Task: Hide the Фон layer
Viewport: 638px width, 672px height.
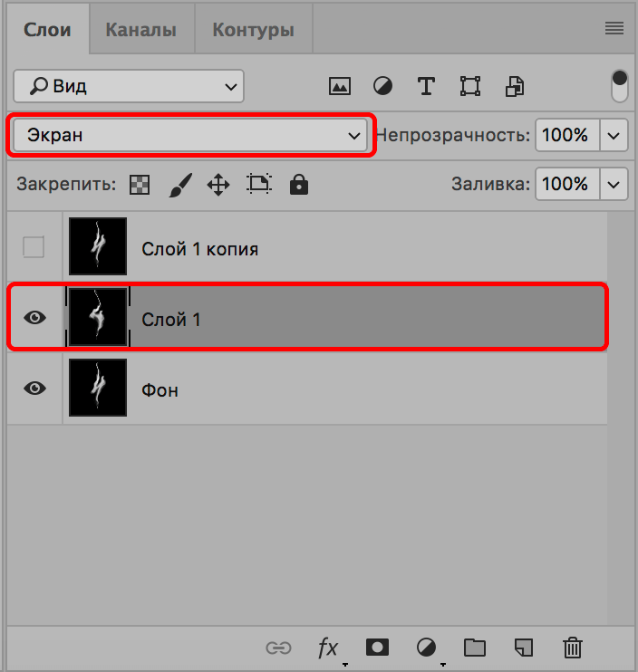Action: (x=34, y=389)
